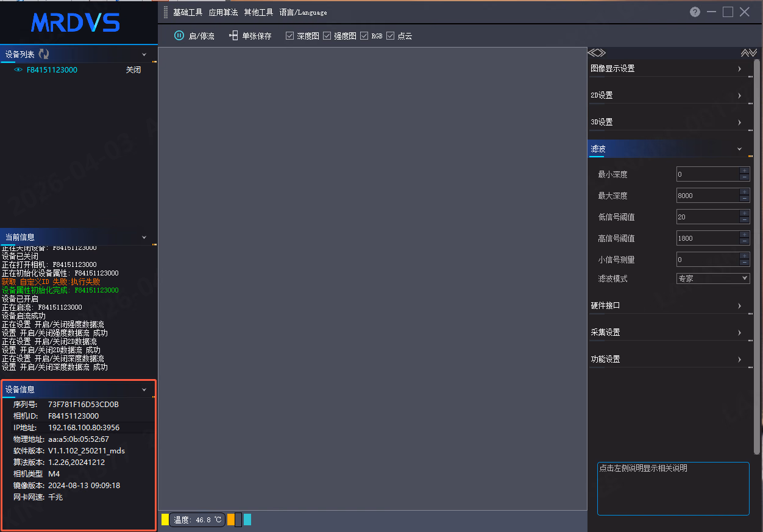Click the 关闭 button for device F84151123000

point(133,70)
